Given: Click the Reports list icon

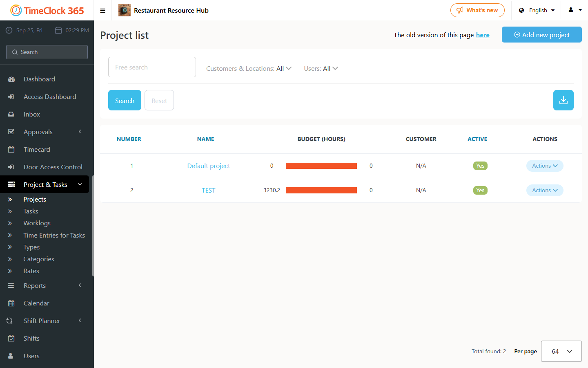Looking at the screenshot, I should tap(11, 286).
